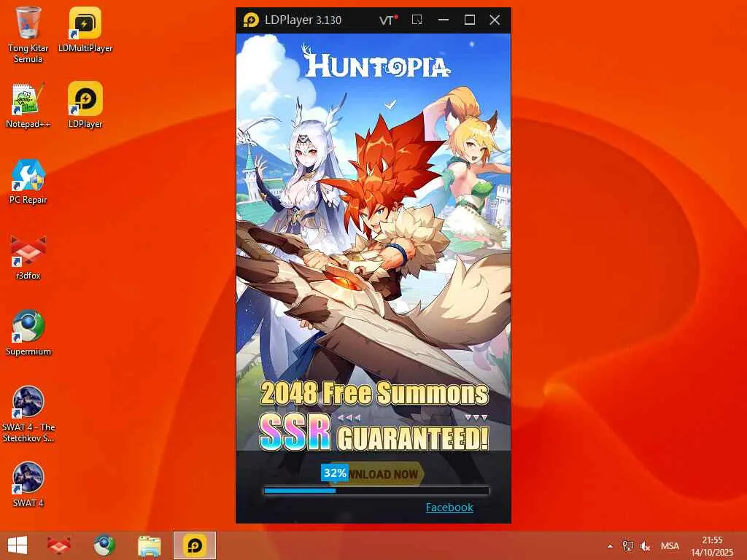
Task: Open the Supermium desktop shortcut
Action: [28, 332]
